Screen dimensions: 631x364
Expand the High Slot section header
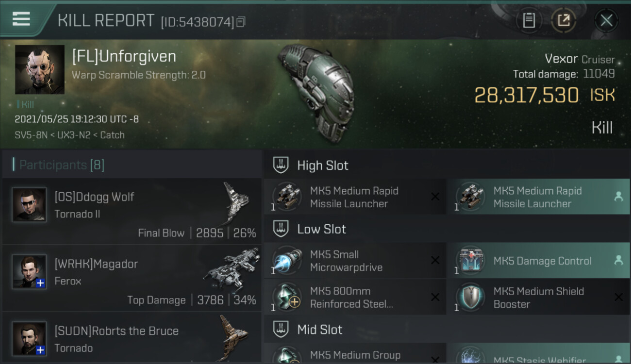[447, 165]
